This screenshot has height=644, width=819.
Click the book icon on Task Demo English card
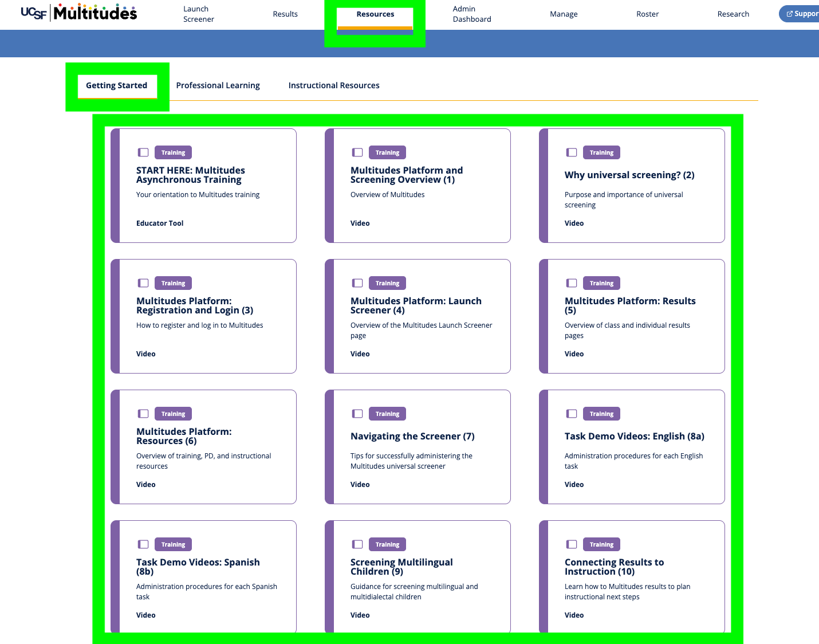click(x=572, y=414)
